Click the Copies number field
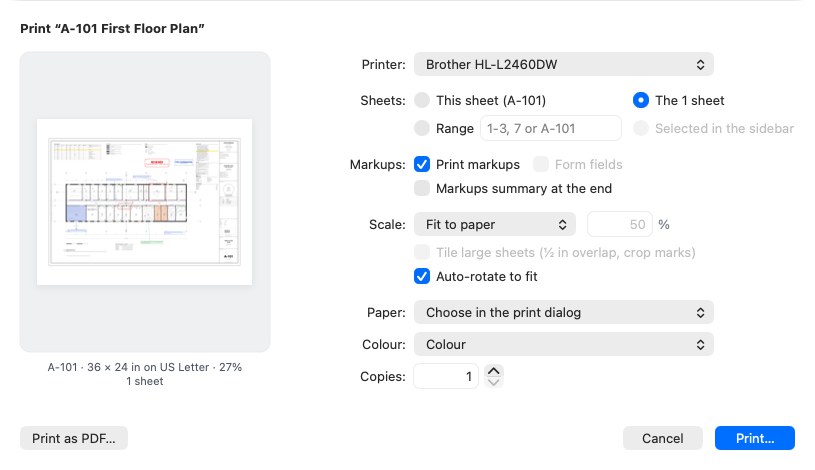Screen dimensions: 815x470 (445, 376)
